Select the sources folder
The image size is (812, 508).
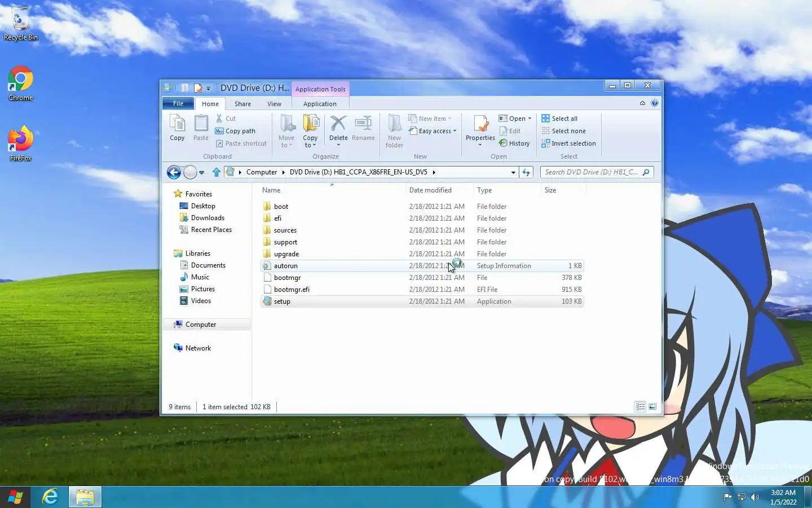click(422, 230)
